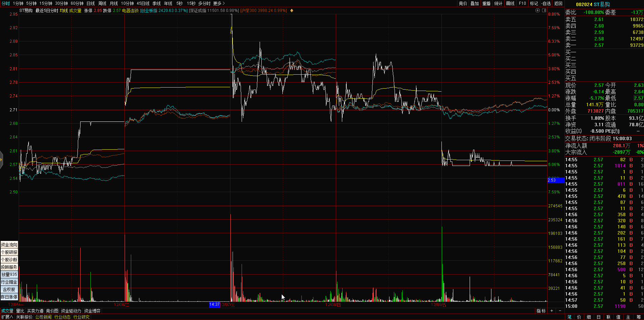This screenshot has height=320, width=644.
Task: Toggle 自选 watchlist for this stock
Action: (x=546, y=3)
